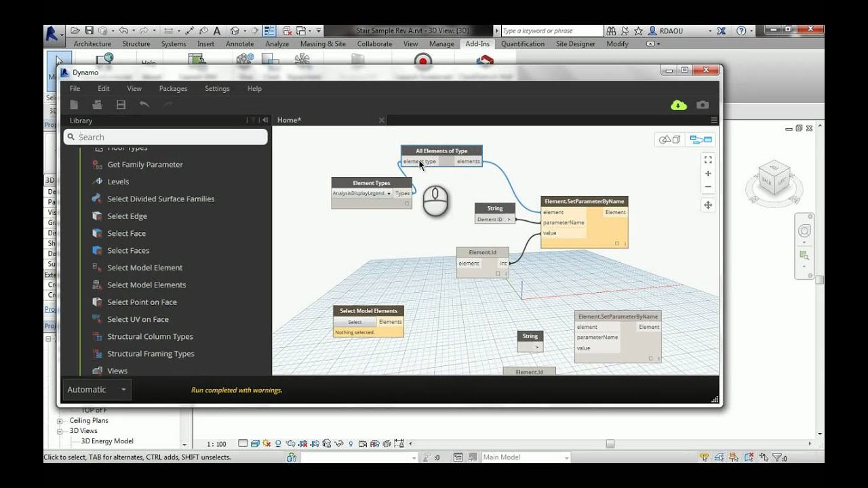The image size is (868, 488).
Task: Zoom out using the minus button
Action: click(x=708, y=186)
